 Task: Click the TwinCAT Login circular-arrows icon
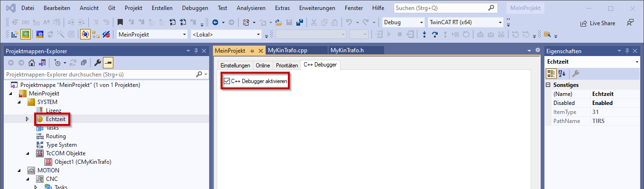(85, 34)
